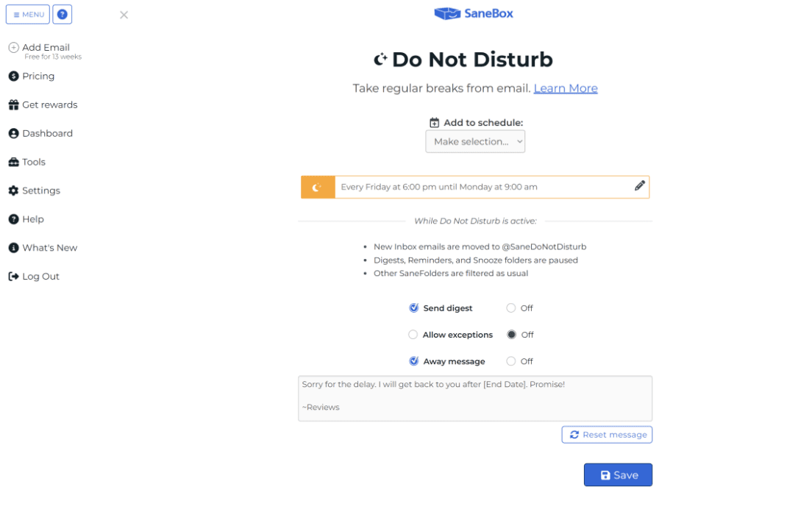812x515 pixels.
Task: Open the Pricing section from the sidebar
Action: pos(38,76)
